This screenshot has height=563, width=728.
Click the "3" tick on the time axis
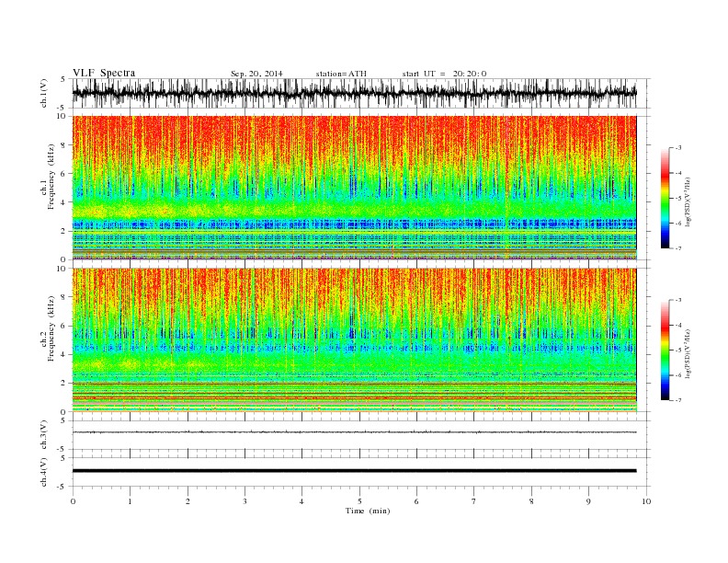pyautogui.click(x=245, y=501)
